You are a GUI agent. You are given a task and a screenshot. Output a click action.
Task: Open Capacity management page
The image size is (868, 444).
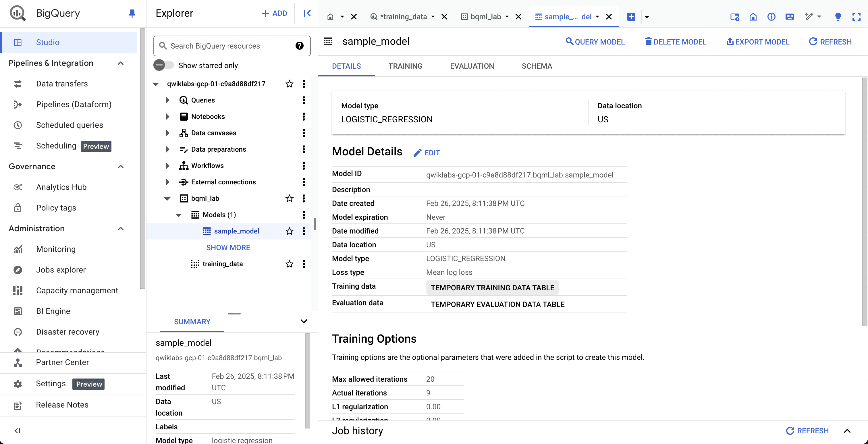pyautogui.click(x=77, y=290)
